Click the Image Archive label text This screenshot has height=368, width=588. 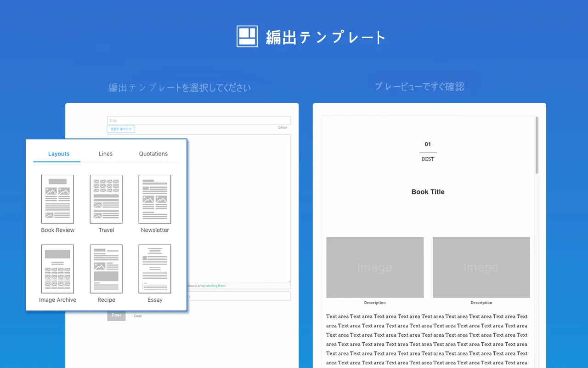[58, 300]
